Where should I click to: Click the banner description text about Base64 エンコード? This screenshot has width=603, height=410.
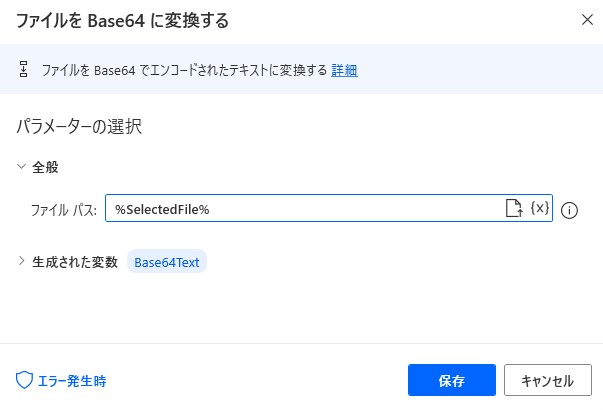184,70
